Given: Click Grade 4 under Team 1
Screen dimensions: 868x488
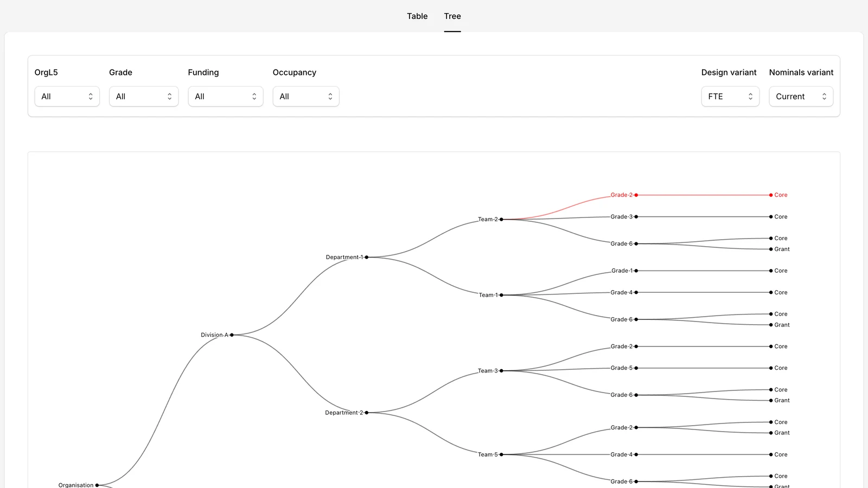Looking at the screenshot, I should [636, 292].
